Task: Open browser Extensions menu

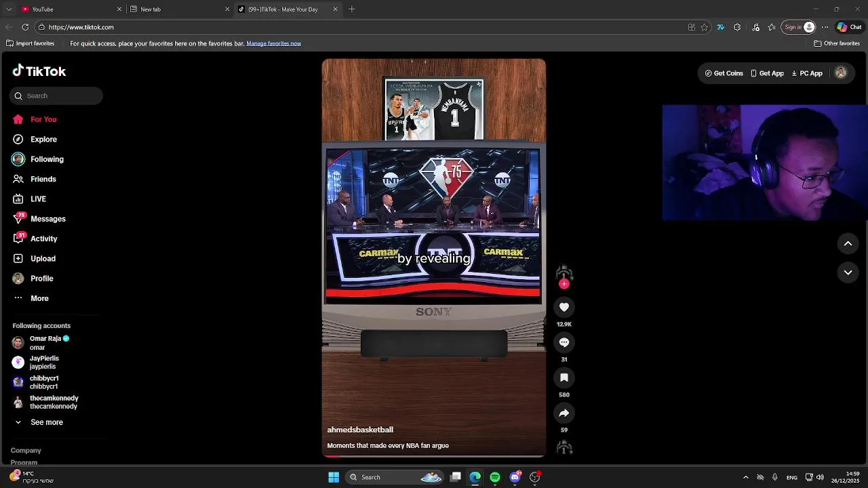Action: click(737, 27)
